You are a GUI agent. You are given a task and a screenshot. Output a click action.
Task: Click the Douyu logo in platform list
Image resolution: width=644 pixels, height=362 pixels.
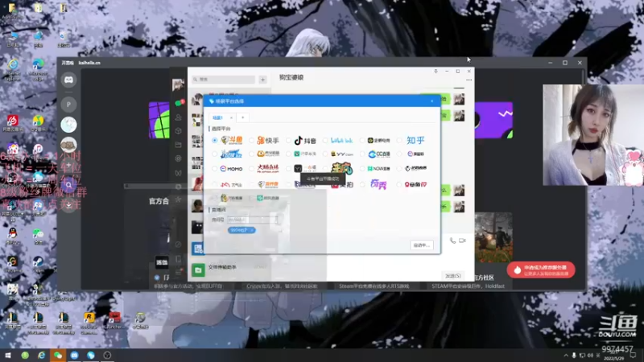click(232, 140)
